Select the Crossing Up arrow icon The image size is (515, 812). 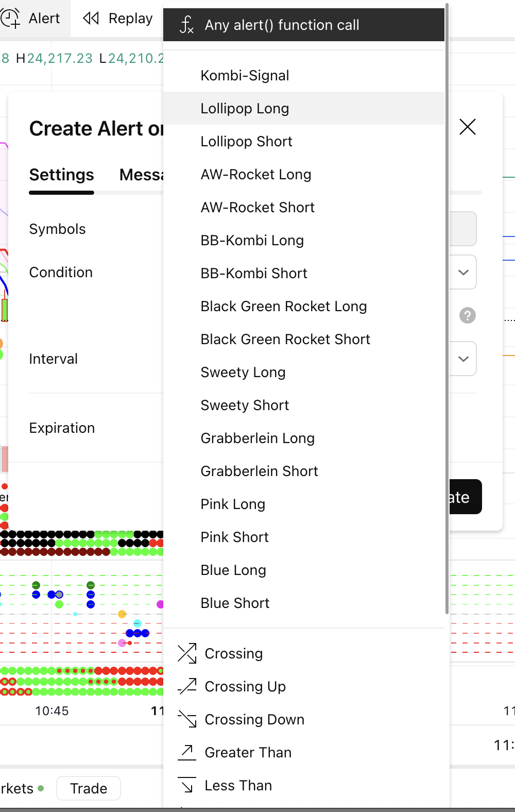[x=187, y=686]
